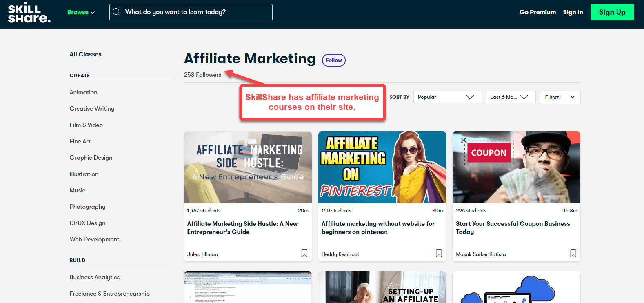This screenshot has width=644, height=303.
Task: Open the Filters dropdown
Action: 560,97
